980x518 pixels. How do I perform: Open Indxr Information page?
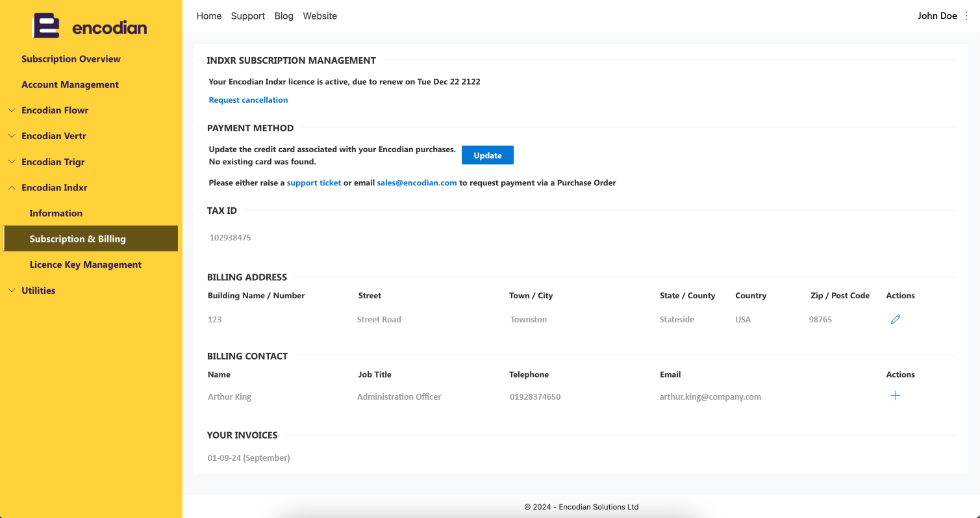pyautogui.click(x=56, y=213)
